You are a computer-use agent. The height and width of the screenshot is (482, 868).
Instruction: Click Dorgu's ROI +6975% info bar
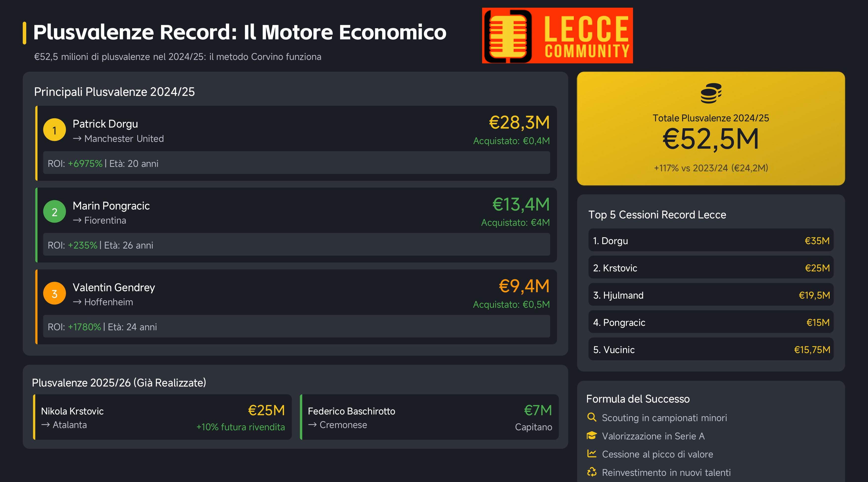pos(297,163)
